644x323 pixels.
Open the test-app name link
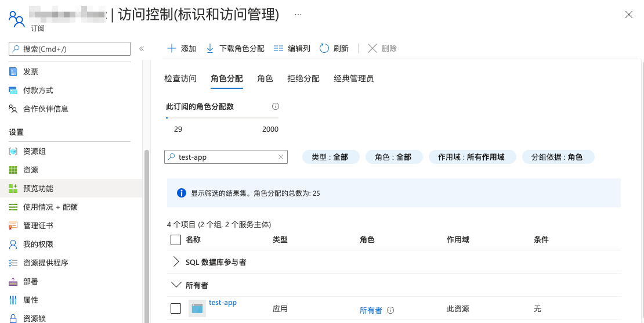click(223, 303)
